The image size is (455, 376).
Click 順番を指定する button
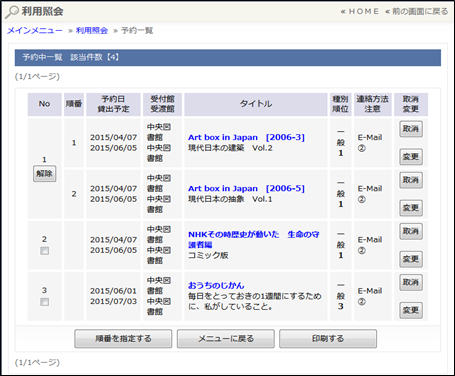123,339
